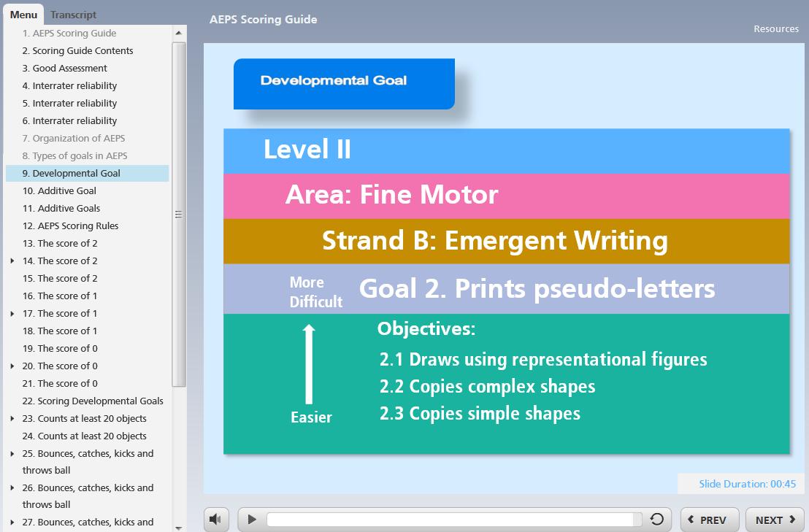The height and width of the screenshot is (532, 809).
Task: Go to previous slide with PREV button
Action: 710,520
